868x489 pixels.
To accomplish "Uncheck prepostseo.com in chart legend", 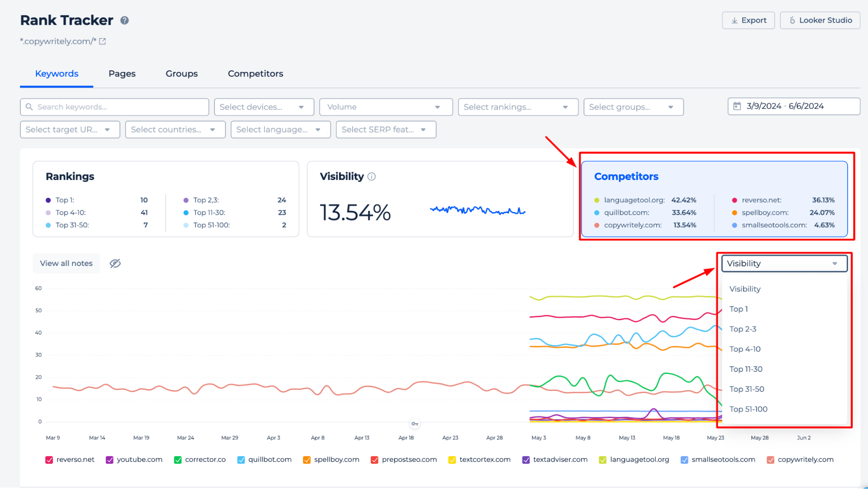I will tap(374, 460).
